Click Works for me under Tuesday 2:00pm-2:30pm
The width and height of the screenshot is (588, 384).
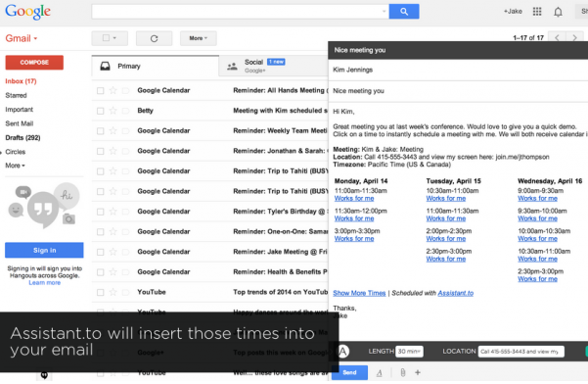(x=446, y=239)
